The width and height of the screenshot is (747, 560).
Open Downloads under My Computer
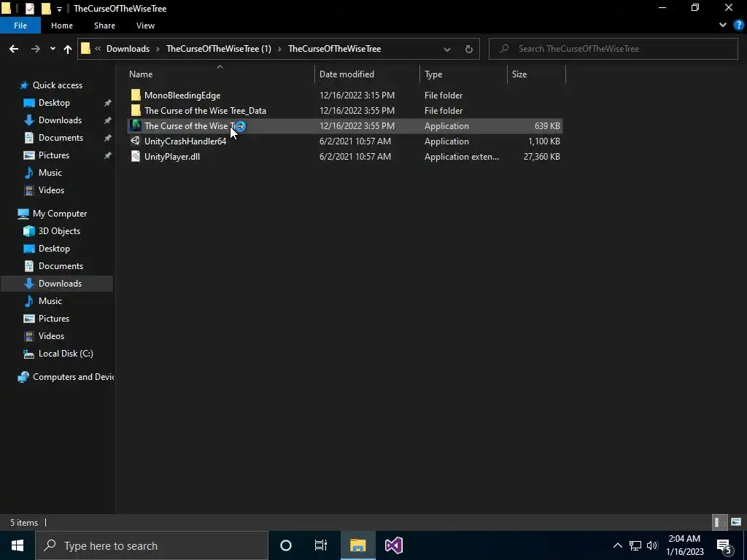[60, 284]
